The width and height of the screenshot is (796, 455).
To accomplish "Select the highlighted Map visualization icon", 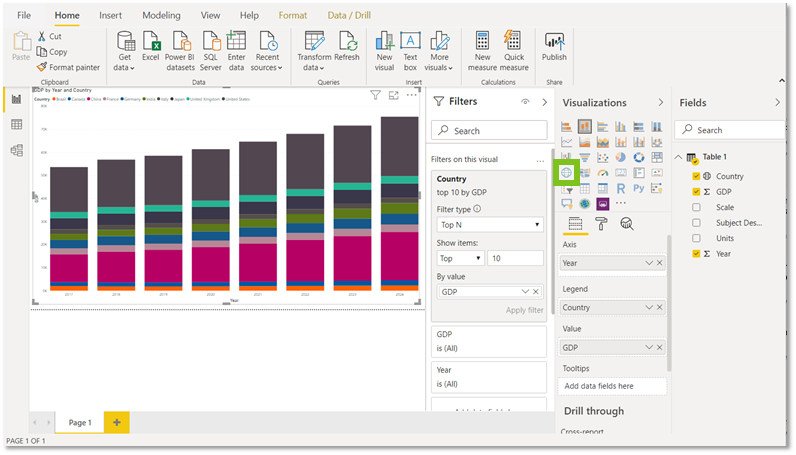I will pos(566,173).
